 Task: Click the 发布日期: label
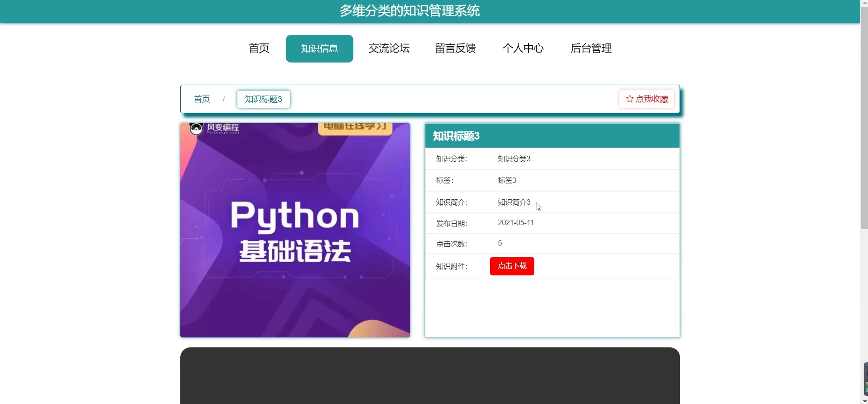(x=452, y=224)
